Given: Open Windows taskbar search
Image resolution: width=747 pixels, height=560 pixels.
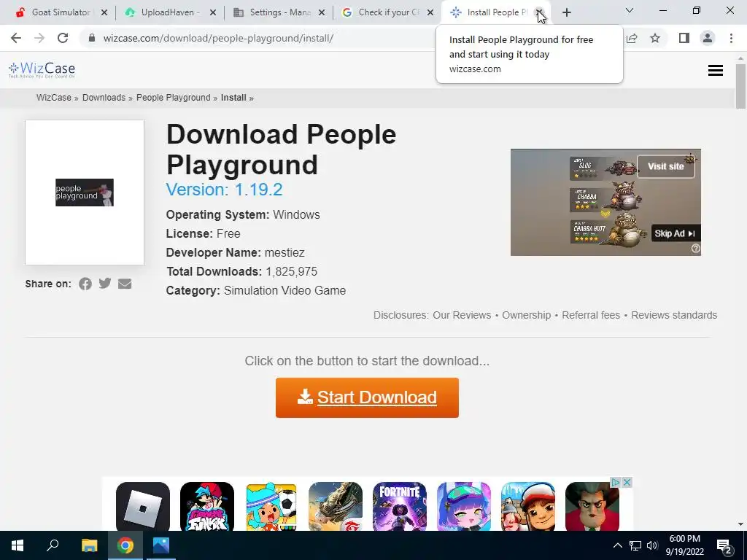Looking at the screenshot, I should (53, 545).
